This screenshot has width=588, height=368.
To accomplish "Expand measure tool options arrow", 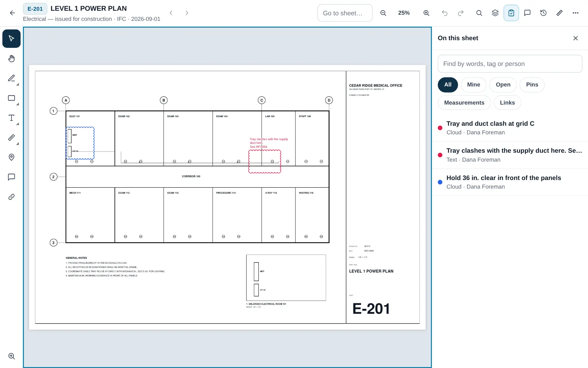I will 18,144.
